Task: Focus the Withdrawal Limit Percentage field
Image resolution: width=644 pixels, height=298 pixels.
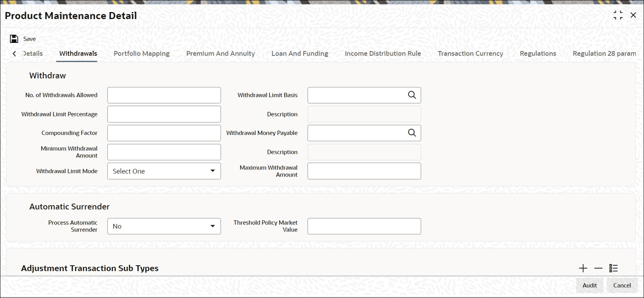Action: click(x=164, y=114)
